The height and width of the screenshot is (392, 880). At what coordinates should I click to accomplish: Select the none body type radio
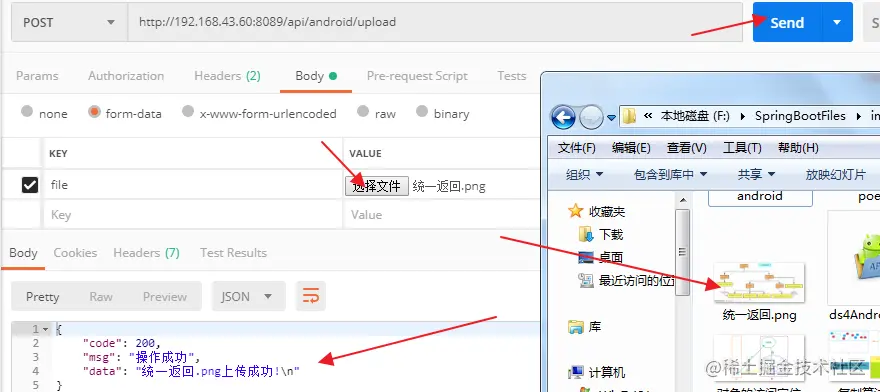point(27,111)
